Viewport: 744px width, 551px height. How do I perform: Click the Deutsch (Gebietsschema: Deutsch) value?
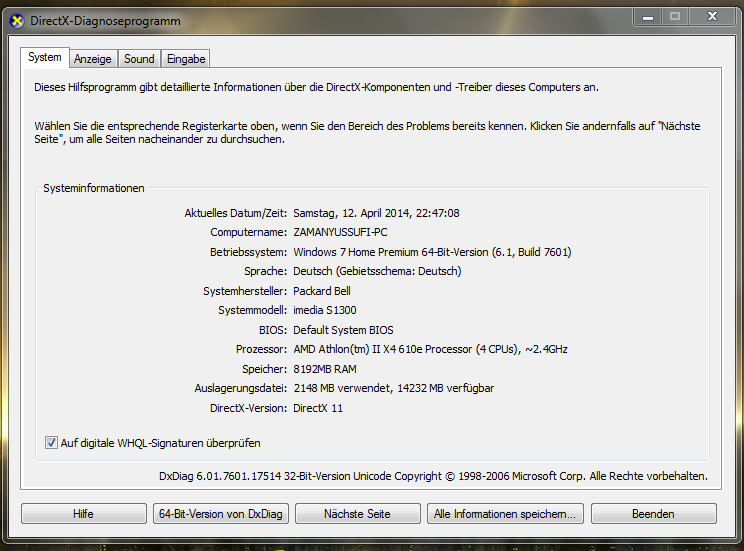(x=377, y=271)
